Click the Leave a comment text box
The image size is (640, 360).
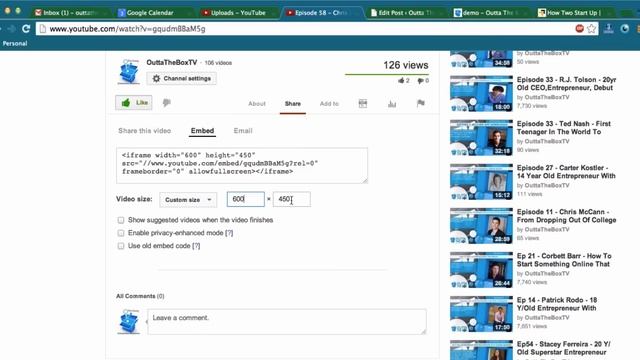click(287, 322)
